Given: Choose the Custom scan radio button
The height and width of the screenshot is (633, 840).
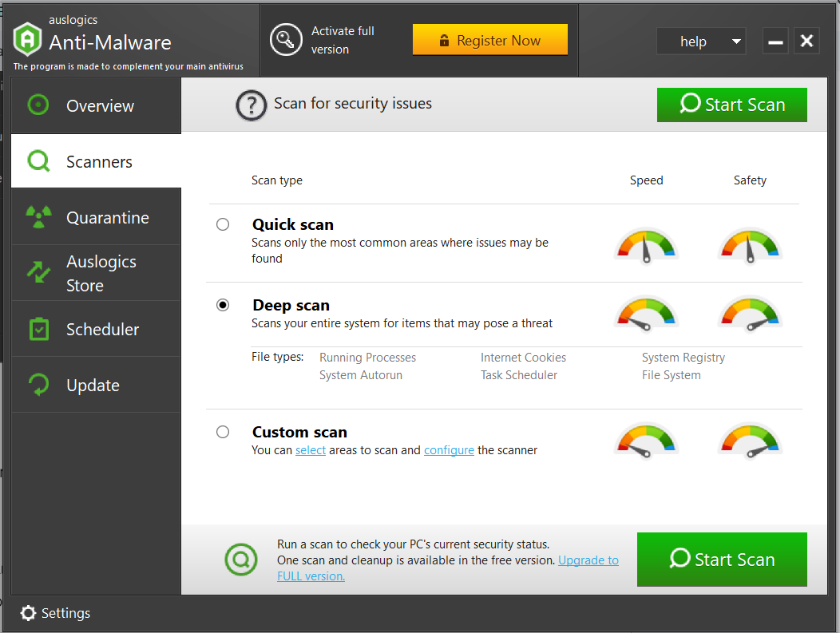Looking at the screenshot, I should 223,432.
